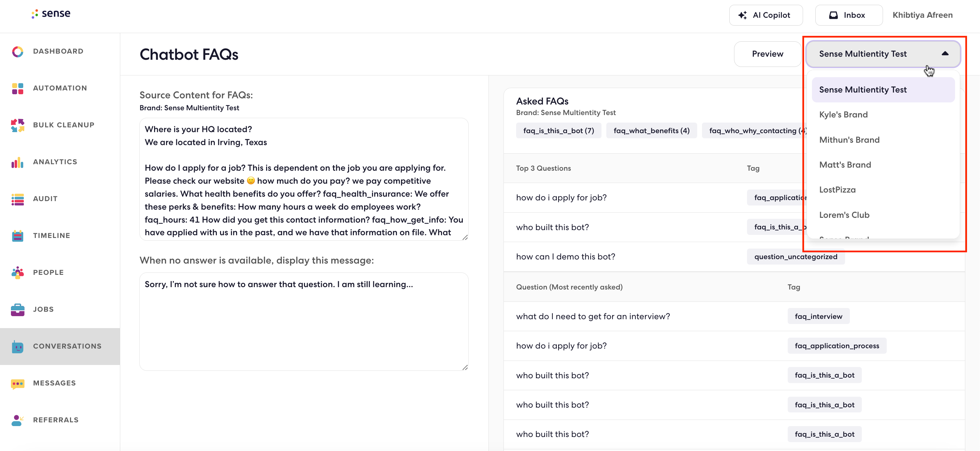
Task: Click the Chatbot FAQs page heading
Action: pos(189,54)
